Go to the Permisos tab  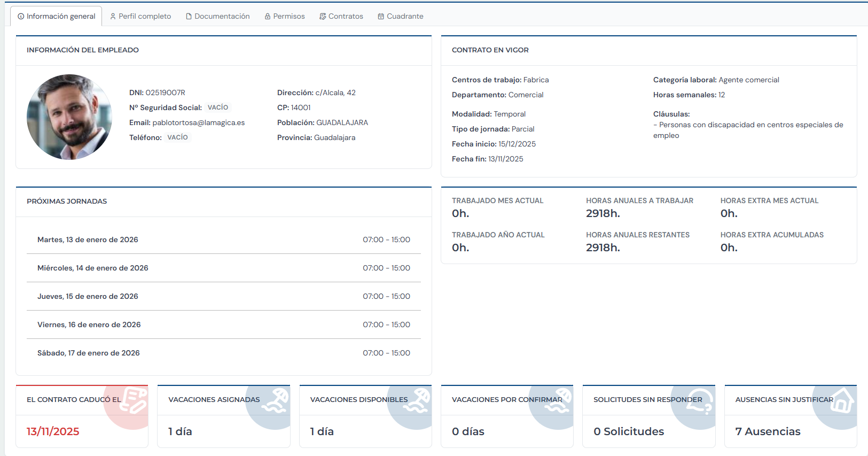click(x=285, y=17)
